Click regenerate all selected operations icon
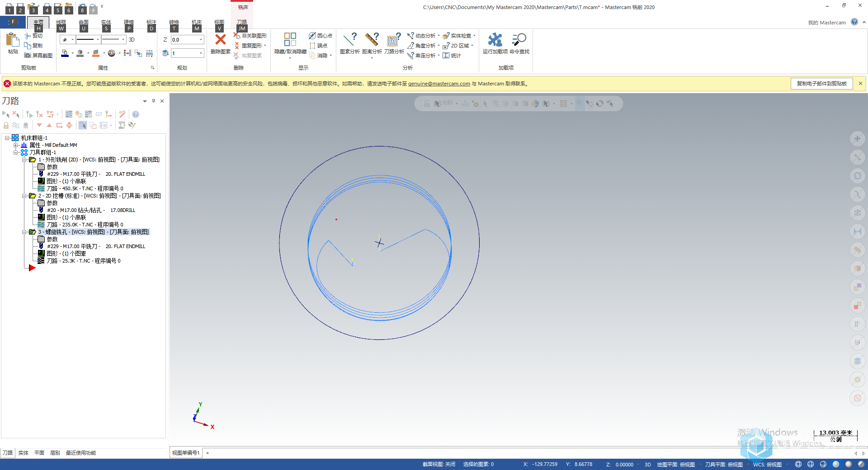The image size is (868, 470). coord(29,114)
